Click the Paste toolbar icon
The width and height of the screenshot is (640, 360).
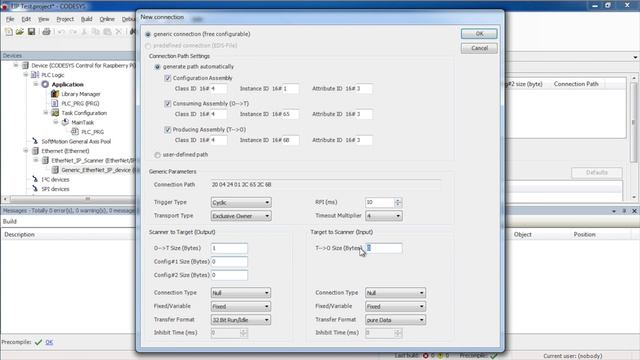[x=107, y=31]
